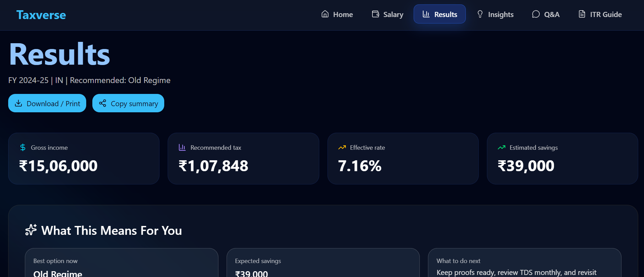Click the Gross income value ₹15,06,000

coord(58,166)
